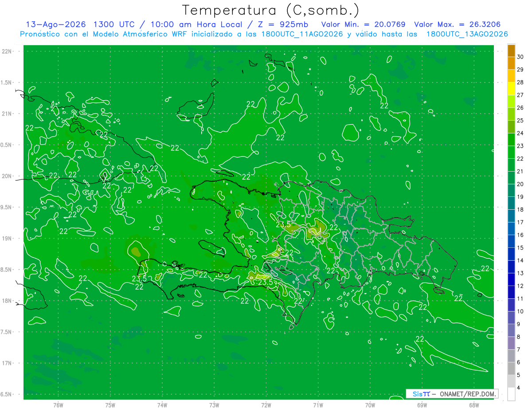Click the "69W" longitude axis label
The image size is (532, 411).
pyautogui.click(x=422, y=405)
